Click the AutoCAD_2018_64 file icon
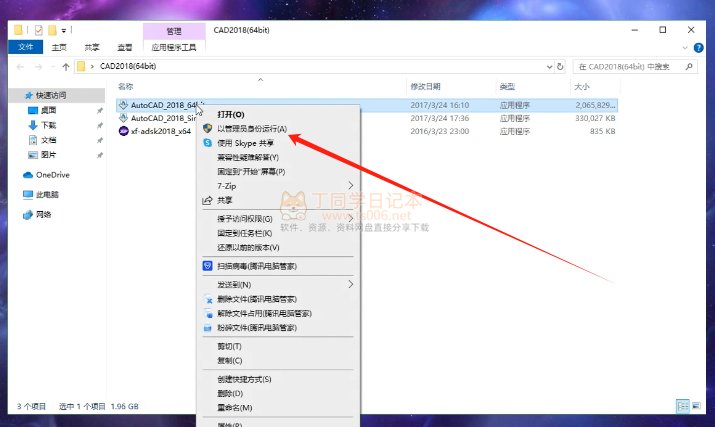 [x=123, y=105]
